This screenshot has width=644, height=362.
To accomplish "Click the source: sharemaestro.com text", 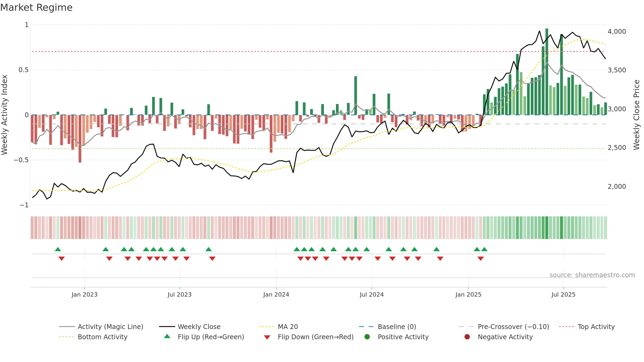I will (x=592, y=275).
